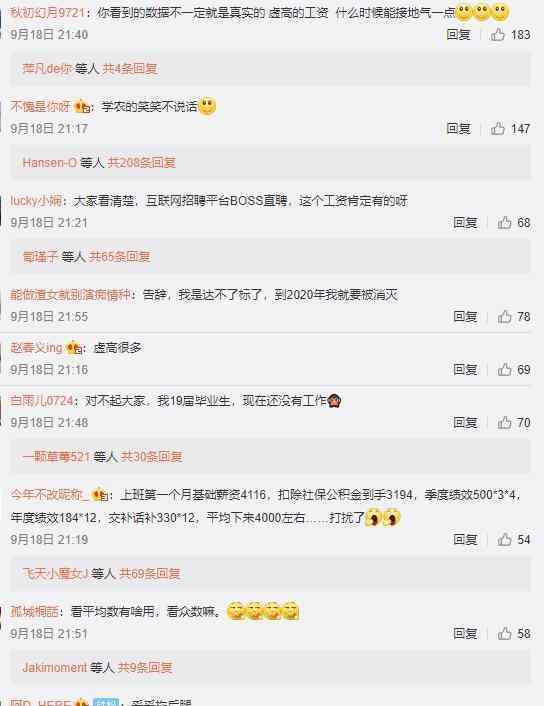The width and height of the screenshot is (544, 706).
Task: Like the 学农的笑笑不说话 comment
Action: (497, 128)
